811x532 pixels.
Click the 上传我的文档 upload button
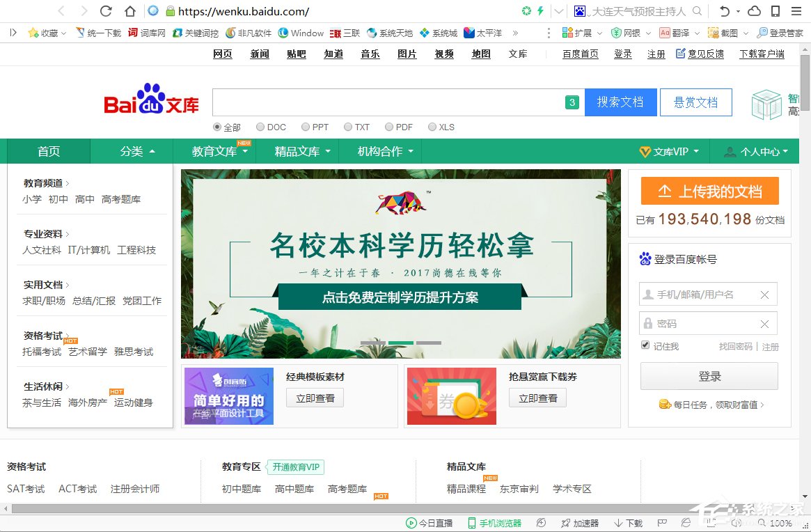[709, 190]
